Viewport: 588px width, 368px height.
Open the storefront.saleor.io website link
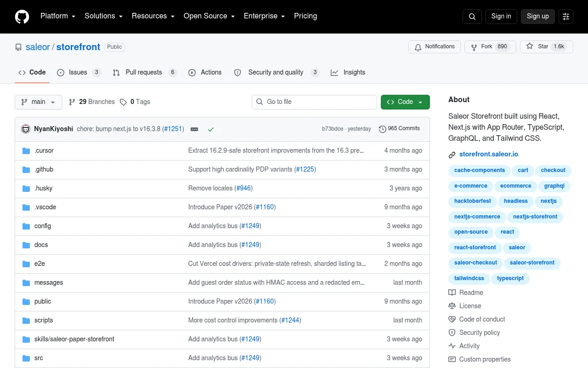coord(489,155)
